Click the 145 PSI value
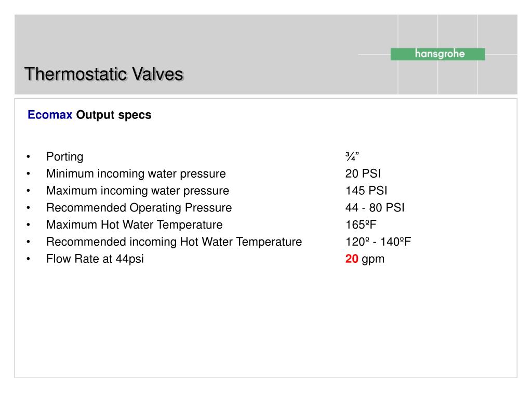 pos(366,191)
